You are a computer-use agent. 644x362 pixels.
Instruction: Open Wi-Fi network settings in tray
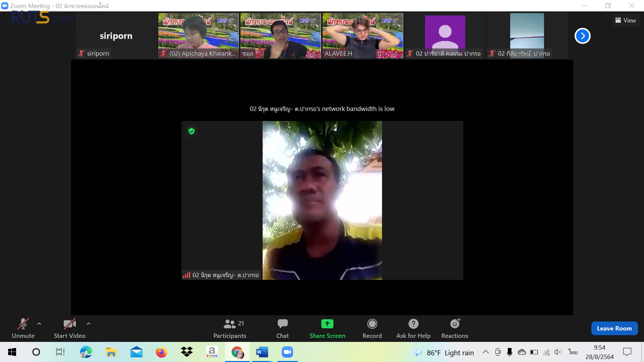pyautogui.click(x=547, y=352)
